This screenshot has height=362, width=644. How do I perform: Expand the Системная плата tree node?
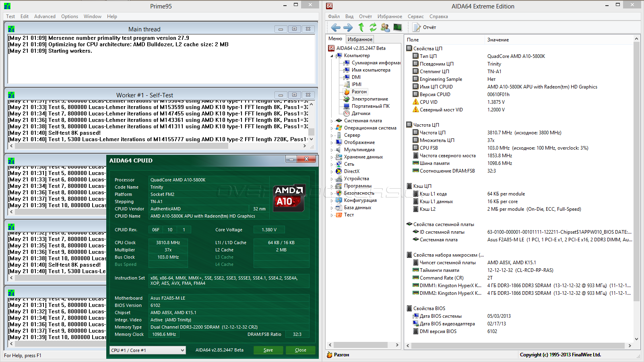[332, 121]
